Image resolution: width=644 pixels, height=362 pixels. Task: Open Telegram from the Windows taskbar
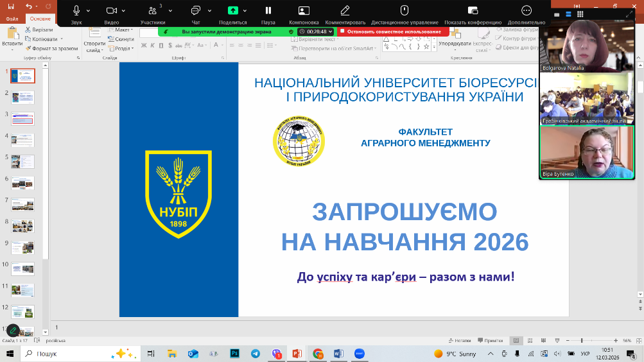(256, 354)
